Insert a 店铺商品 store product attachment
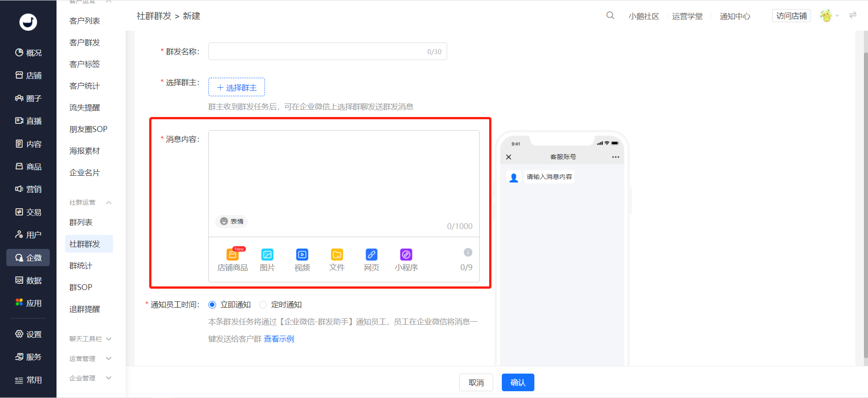Image resolution: width=868 pixels, height=398 pixels. click(x=232, y=260)
